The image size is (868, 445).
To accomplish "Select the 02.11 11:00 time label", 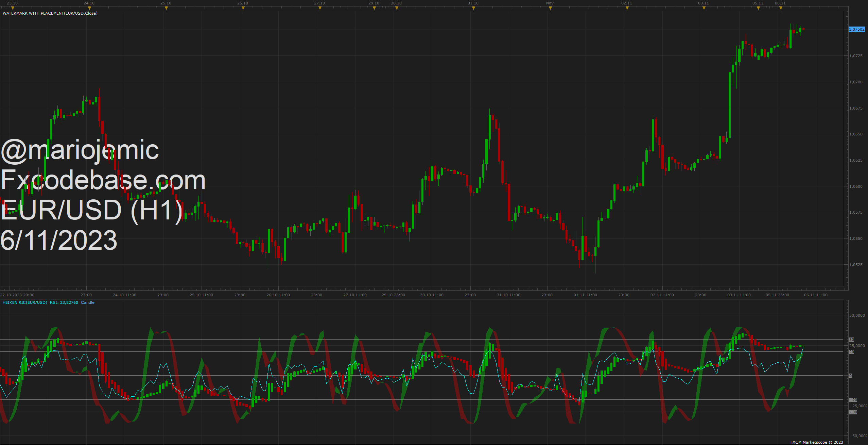I will 662,295.
